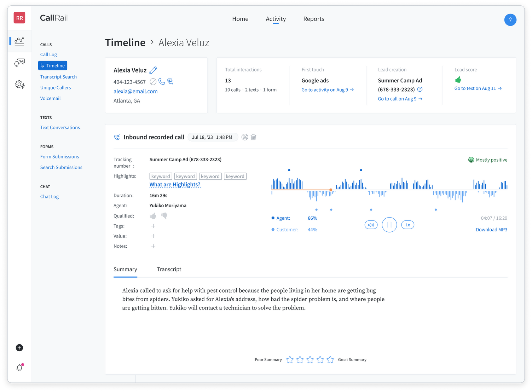Open the Conversation Intelligence headset icon in sidebar
The image size is (532, 392).
(19, 63)
